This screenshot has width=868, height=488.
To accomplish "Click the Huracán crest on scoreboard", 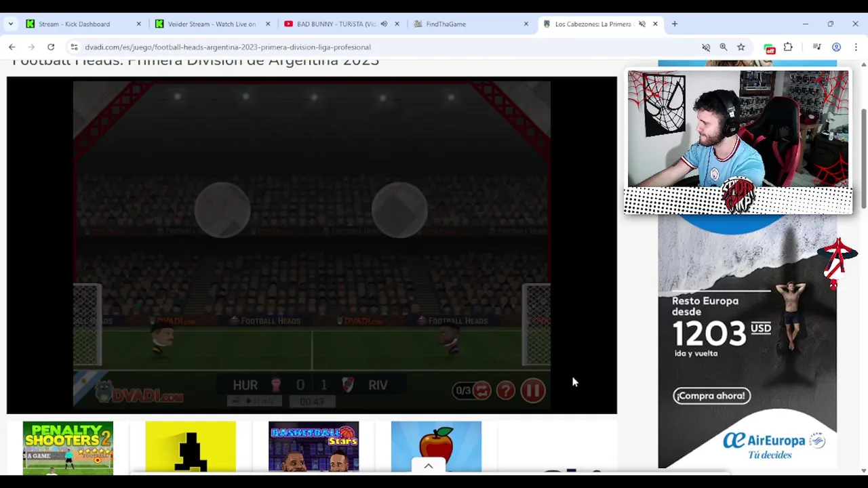I will click(x=276, y=385).
